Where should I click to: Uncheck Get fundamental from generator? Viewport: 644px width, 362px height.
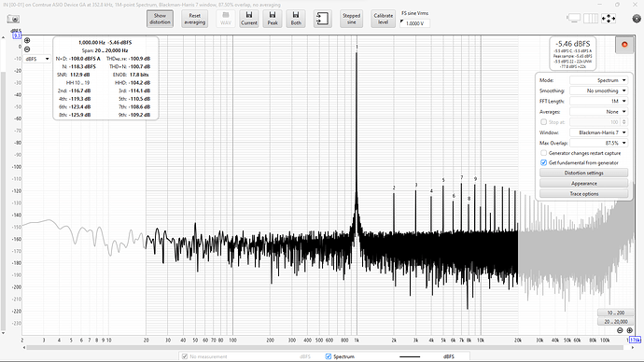[544, 162]
